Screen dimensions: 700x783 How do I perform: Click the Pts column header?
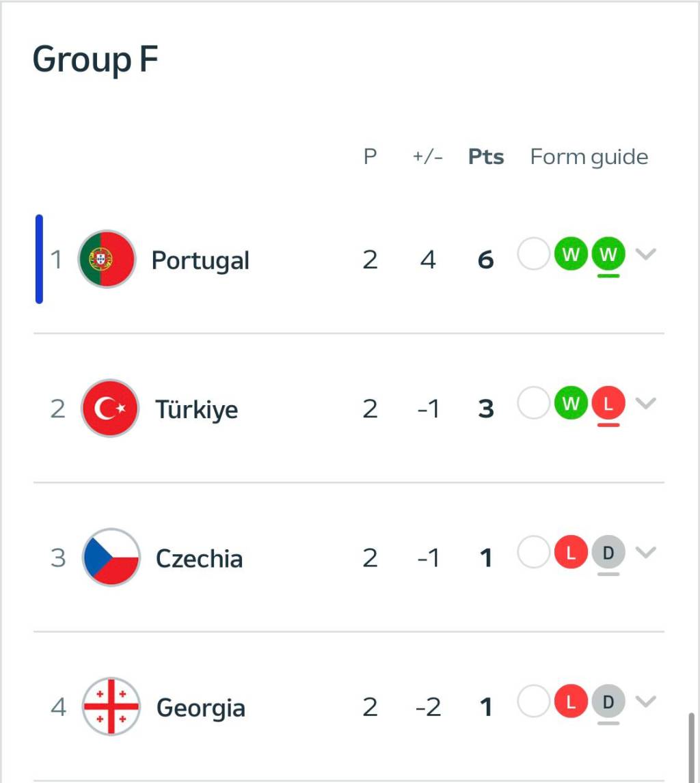486,157
